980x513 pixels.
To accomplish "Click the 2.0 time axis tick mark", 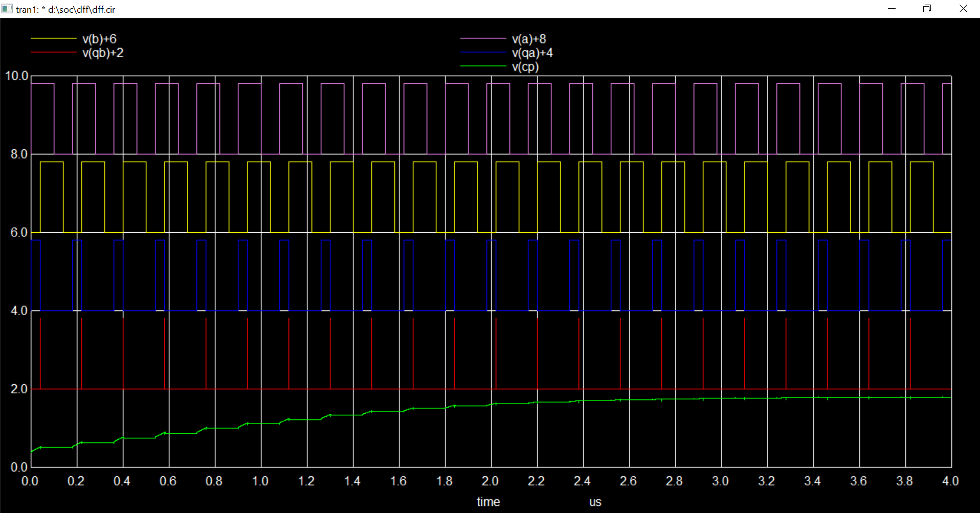I will tap(490, 481).
